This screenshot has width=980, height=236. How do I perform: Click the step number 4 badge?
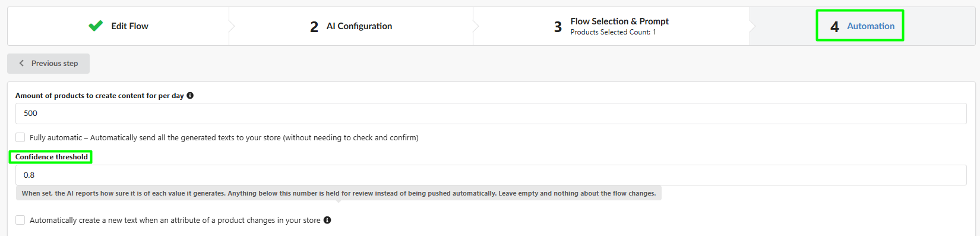tap(834, 27)
